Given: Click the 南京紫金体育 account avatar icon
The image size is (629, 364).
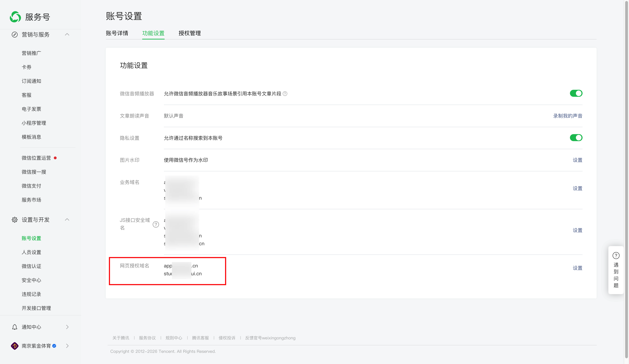Looking at the screenshot, I should click(15, 346).
